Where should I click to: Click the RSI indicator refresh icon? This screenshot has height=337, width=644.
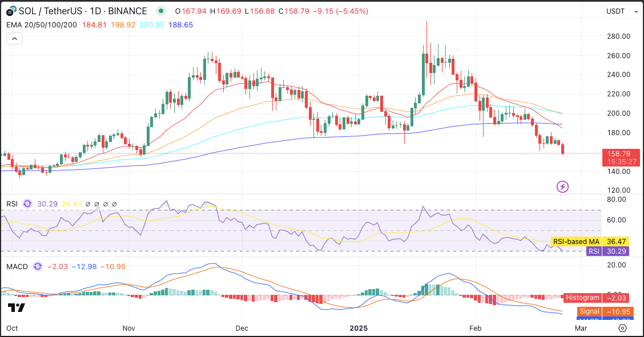pyautogui.click(x=27, y=204)
